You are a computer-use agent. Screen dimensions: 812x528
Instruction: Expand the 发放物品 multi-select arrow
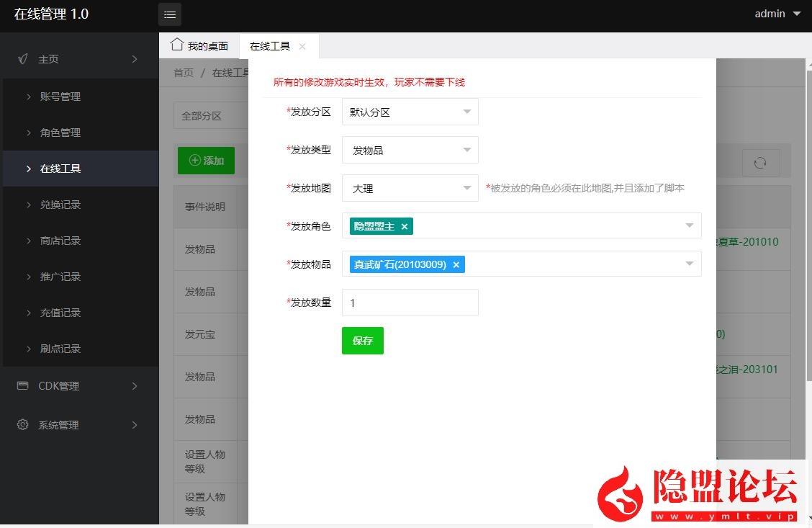point(689,264)
